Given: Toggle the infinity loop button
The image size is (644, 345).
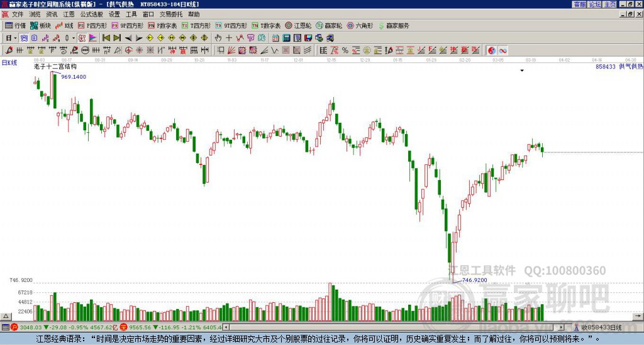Looking at the screenshot, I should pos(502,50).
